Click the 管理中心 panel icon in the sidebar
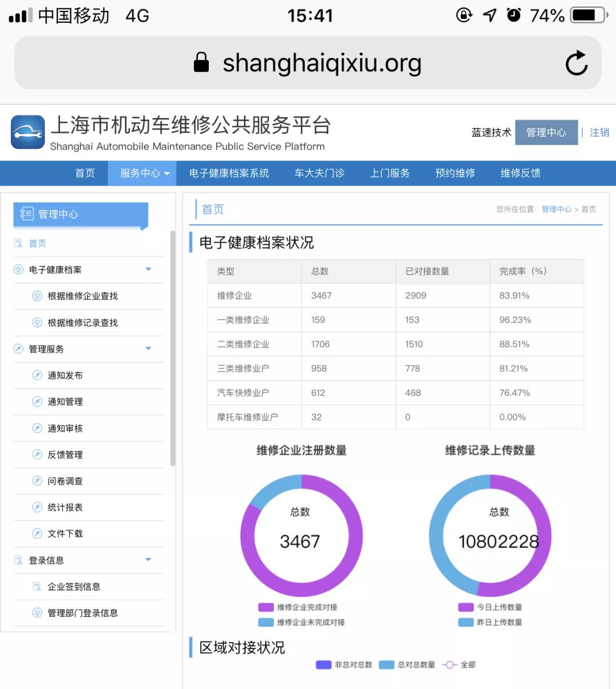Image resolution: width=616 pixels, height=689 pixels. click(x=27, y=214)
